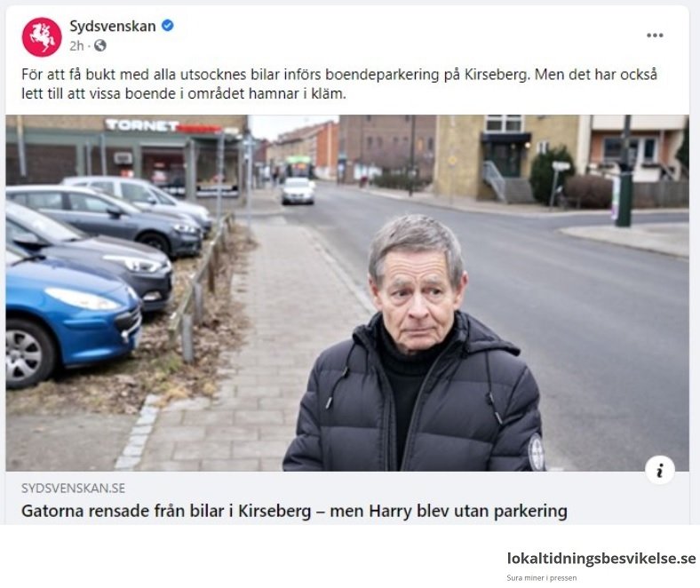Open Sydsvenskan's red horse profile avatar
Viewport: 700px width, 588px height.
pos(42,37)
